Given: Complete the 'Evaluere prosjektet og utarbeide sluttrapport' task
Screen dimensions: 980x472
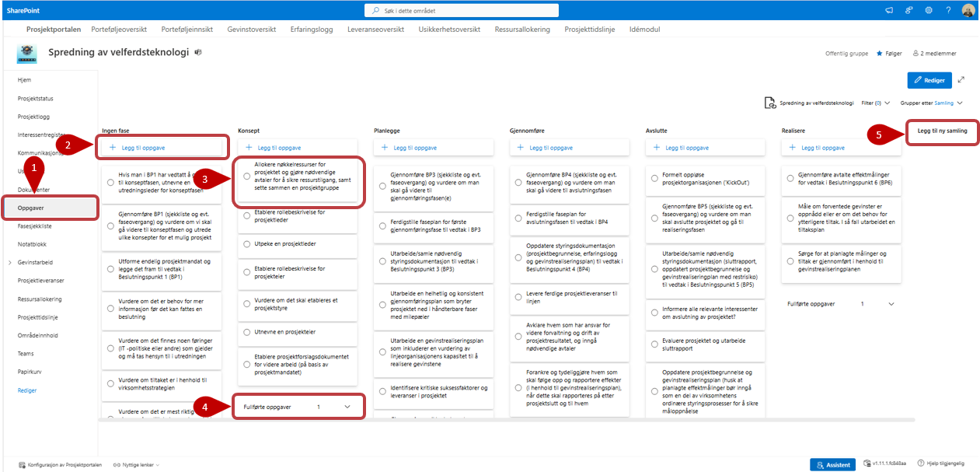Looking at the screenshot, I should [654, 346].
